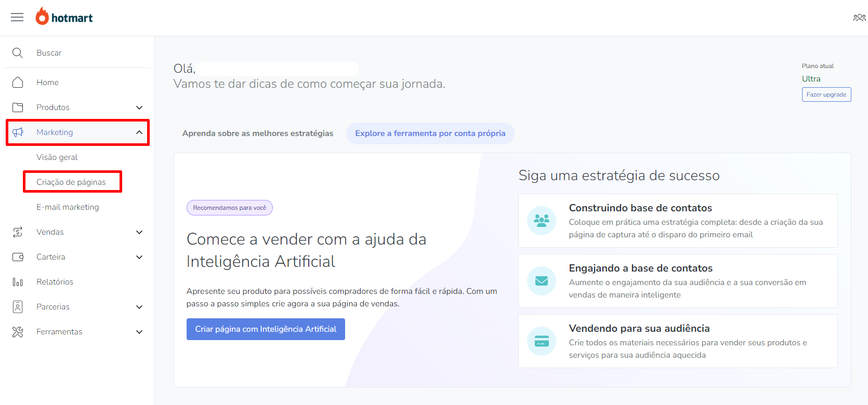Click the Marketing megaphone icon
This screenshot has width=868, height=405.
point(18,132)
